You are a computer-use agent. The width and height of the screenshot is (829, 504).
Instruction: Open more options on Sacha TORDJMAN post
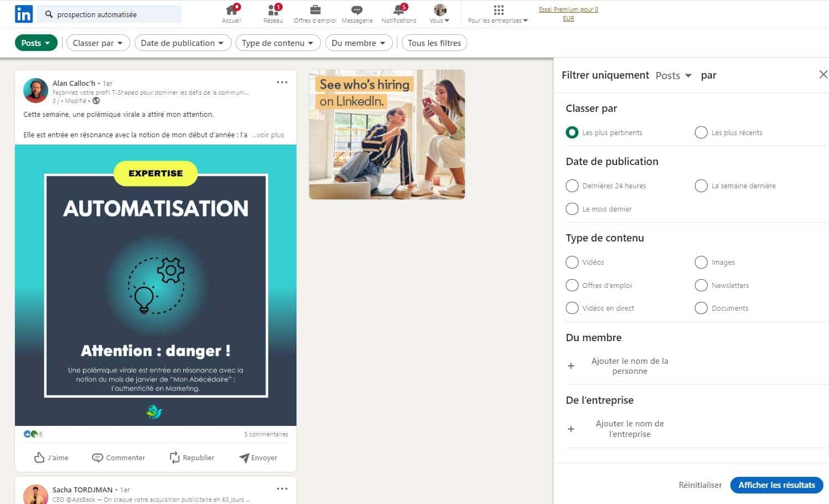point(282,488)
